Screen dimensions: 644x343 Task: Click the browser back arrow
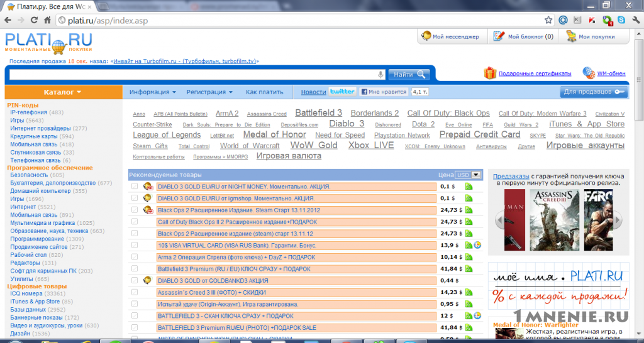(x=8, y=20)
